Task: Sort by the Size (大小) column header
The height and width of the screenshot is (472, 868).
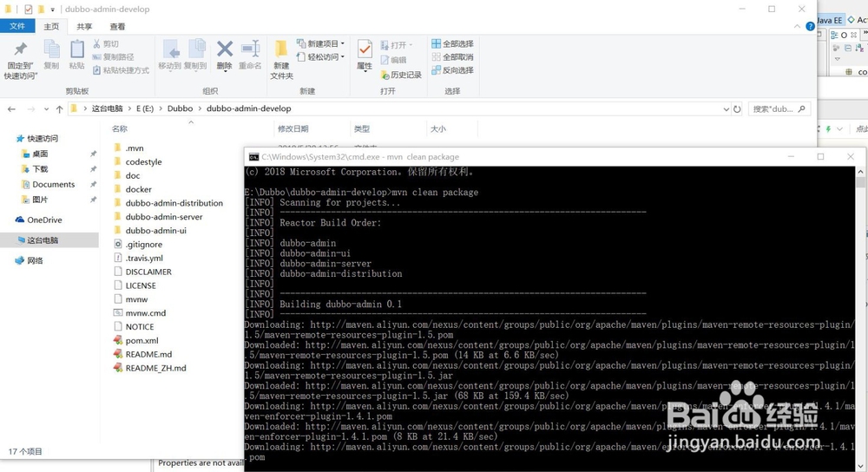Action: (x=437, y=129)
